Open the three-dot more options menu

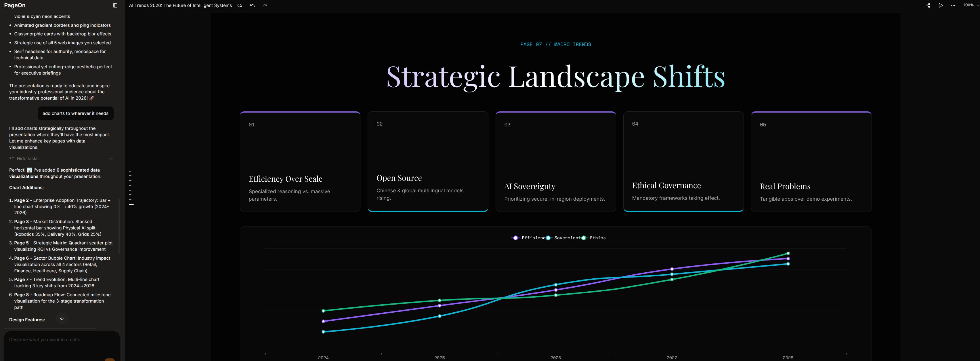click(x=953, y=5)
